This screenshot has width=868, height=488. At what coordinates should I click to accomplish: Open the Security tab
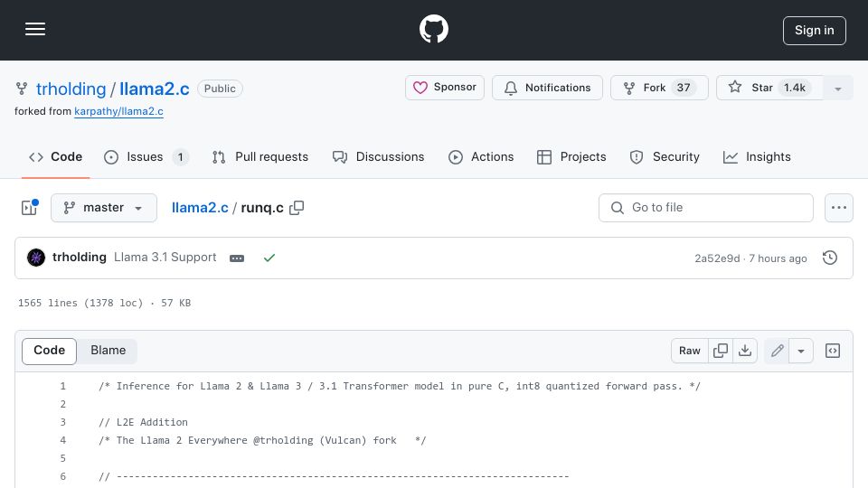tap(665, 157)
